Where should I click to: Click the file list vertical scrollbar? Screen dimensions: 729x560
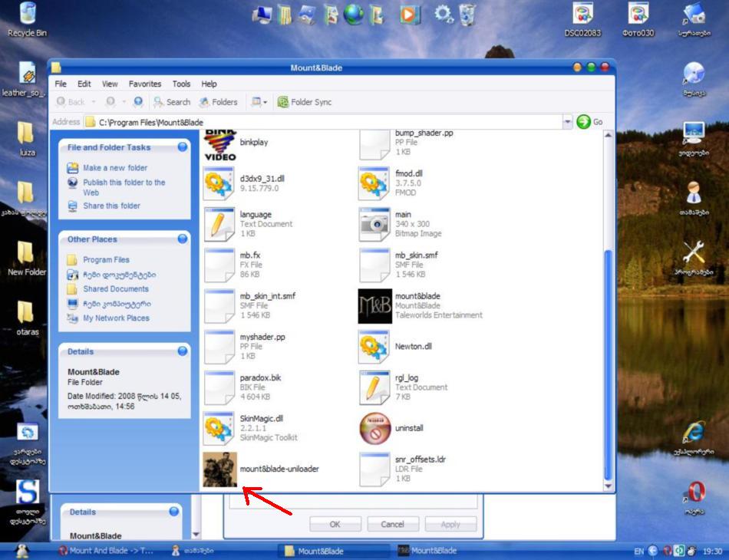click(x=609, y=361)
